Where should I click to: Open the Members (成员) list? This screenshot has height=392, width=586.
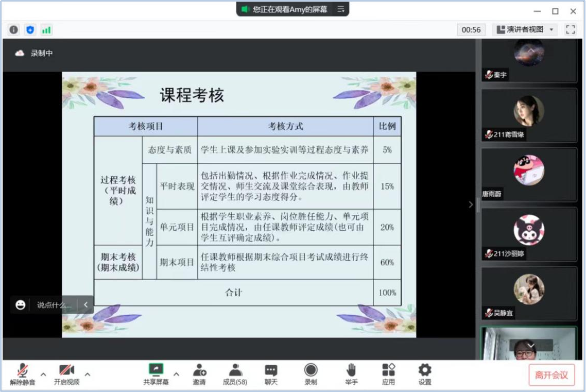pos(235,374)
